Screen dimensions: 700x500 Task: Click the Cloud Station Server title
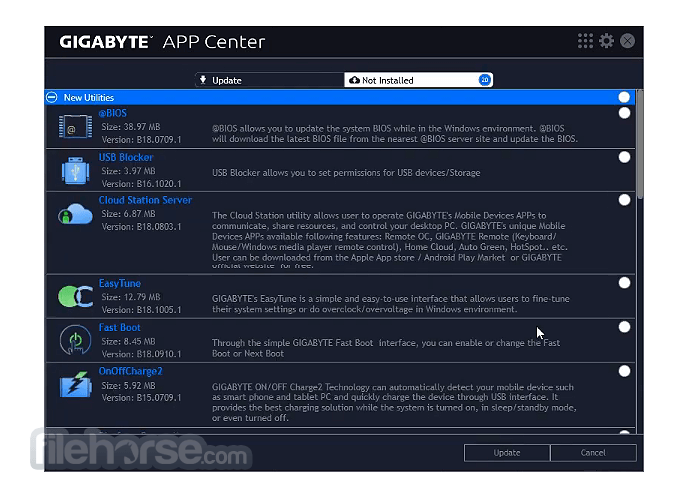coord(145,200)
